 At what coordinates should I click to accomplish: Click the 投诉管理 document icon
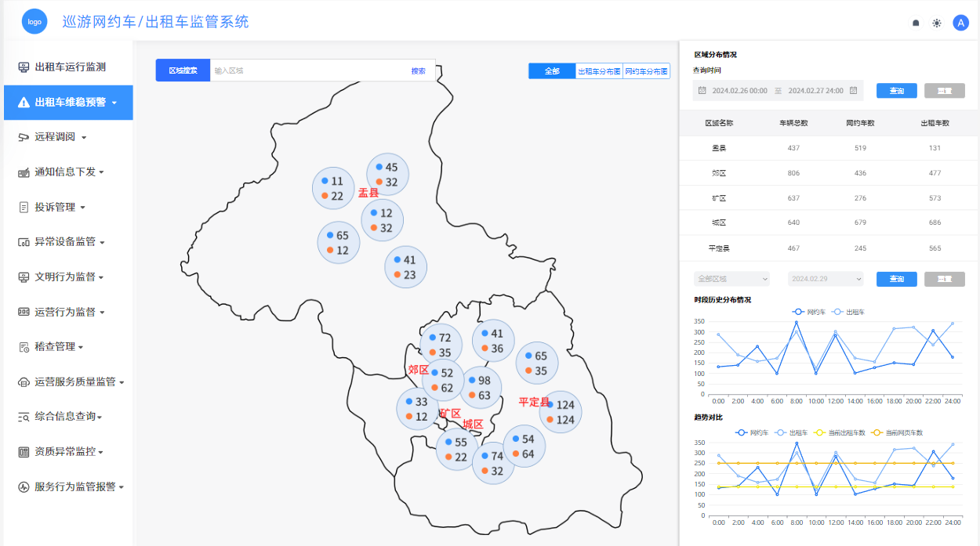24,208
